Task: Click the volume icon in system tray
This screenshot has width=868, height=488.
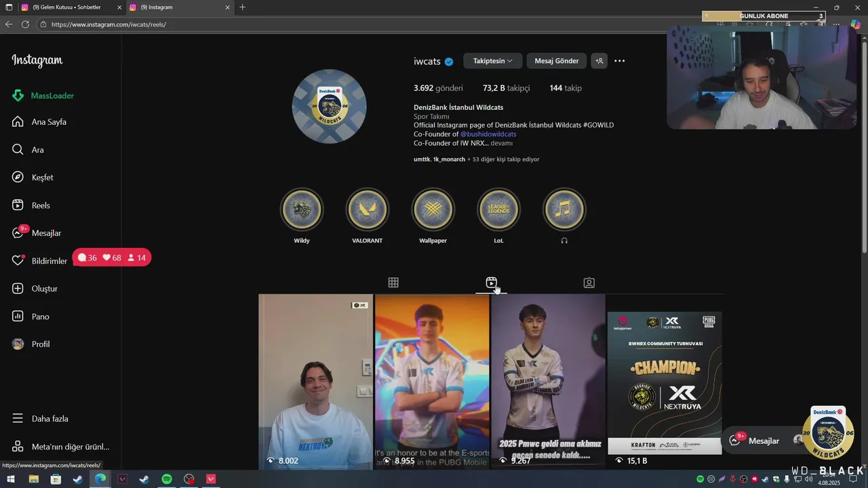Action: tap(808, 479)
